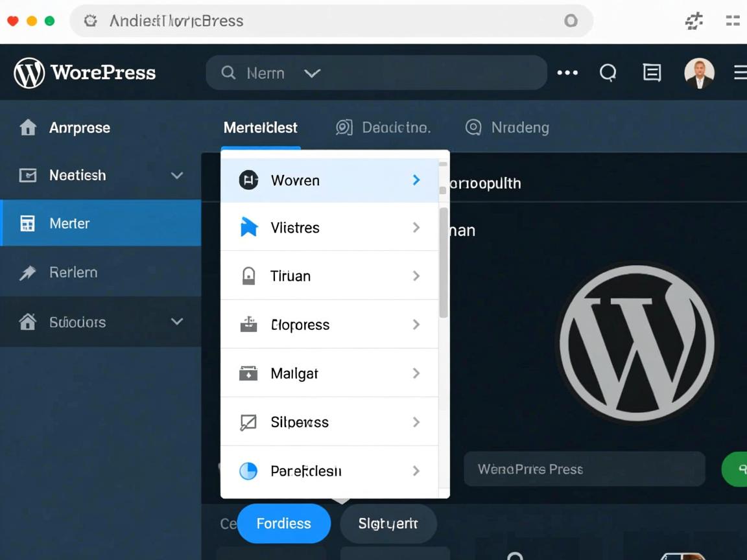Switch to the Merteiclest tab

(x=260, y=128)
